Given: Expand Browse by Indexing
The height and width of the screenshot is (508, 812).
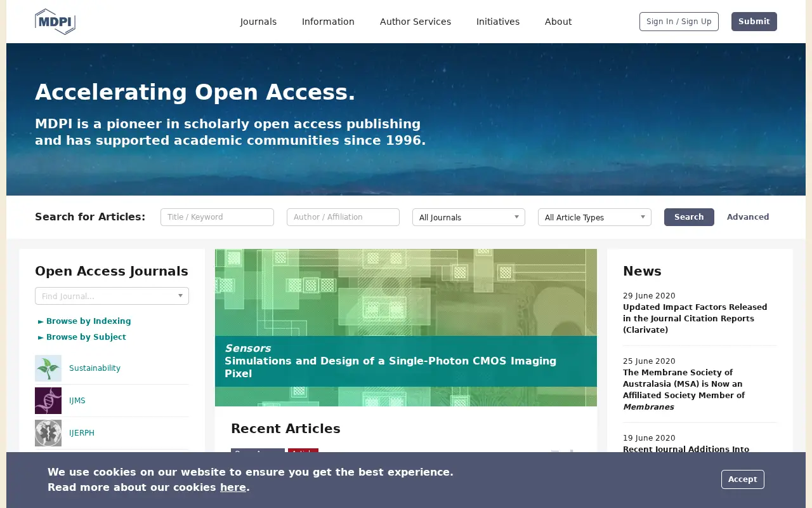Looking at the screenshot, I should [84, 321].
